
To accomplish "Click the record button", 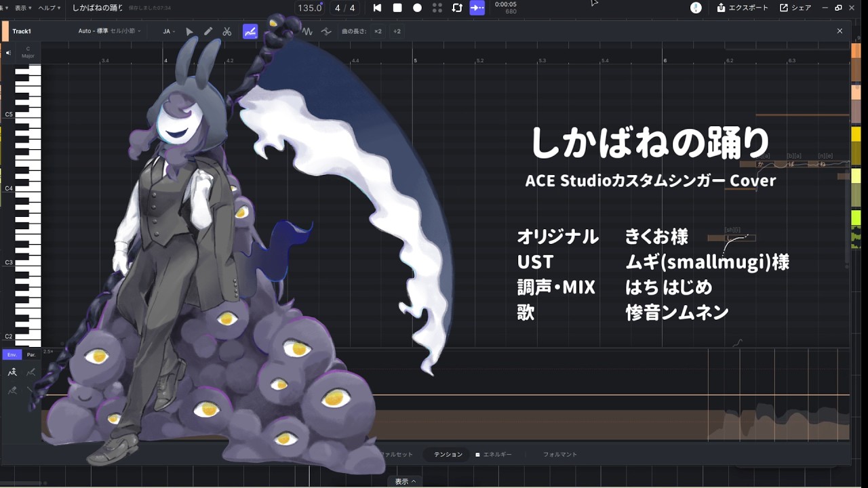I will coord(417,7).
